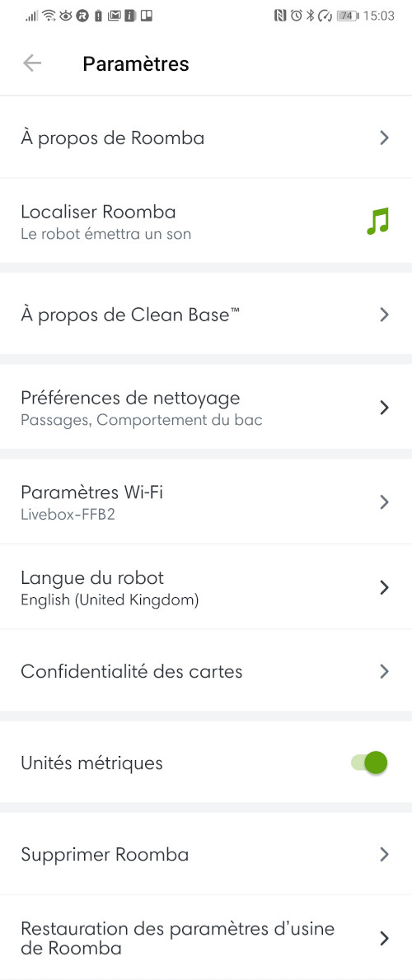Viewport: 412px width, 980px height.
Task: Open the chevron beside Langue du robot
Action: pos(385,587)
